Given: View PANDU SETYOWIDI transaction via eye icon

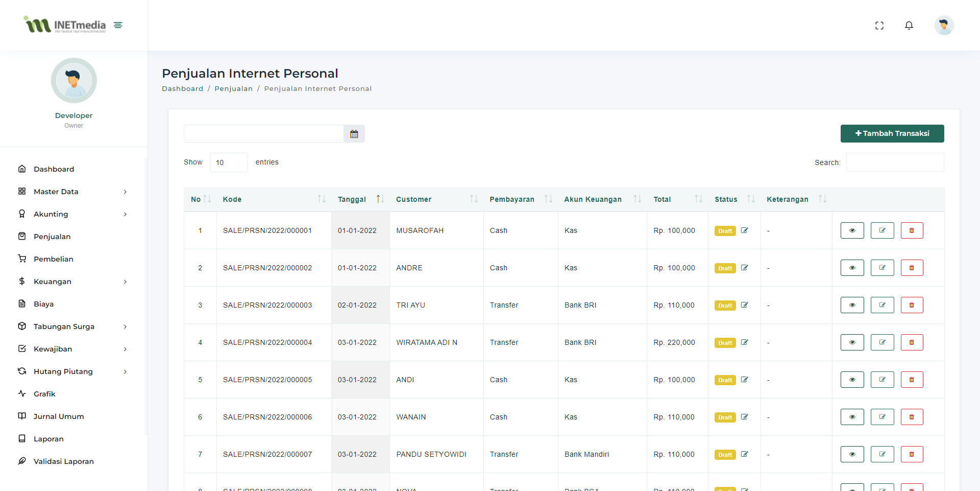Looking at the screenshot, I should coord(852,454).
